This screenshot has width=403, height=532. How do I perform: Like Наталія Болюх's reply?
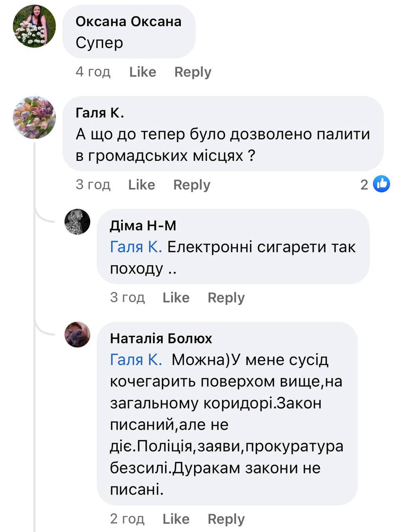point(176,519)
